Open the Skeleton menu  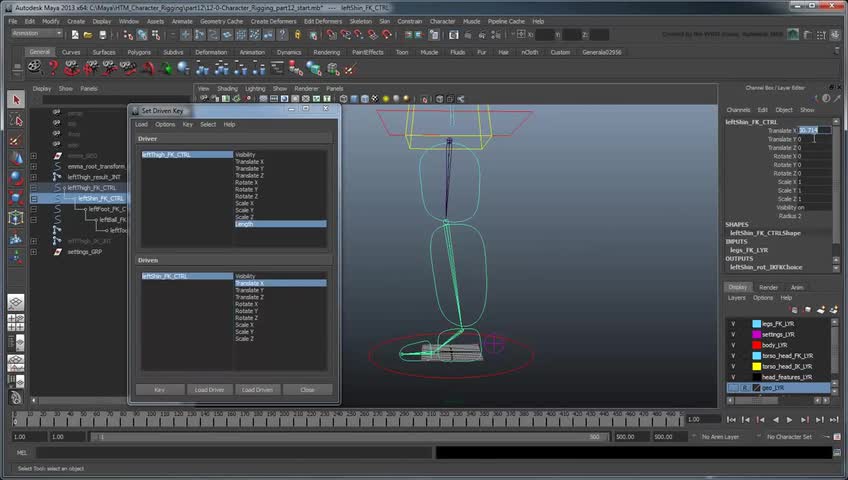(x=361, y=21)
